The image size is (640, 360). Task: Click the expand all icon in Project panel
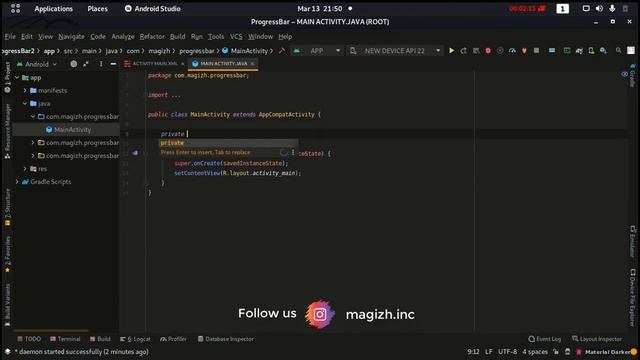[86, 64]
